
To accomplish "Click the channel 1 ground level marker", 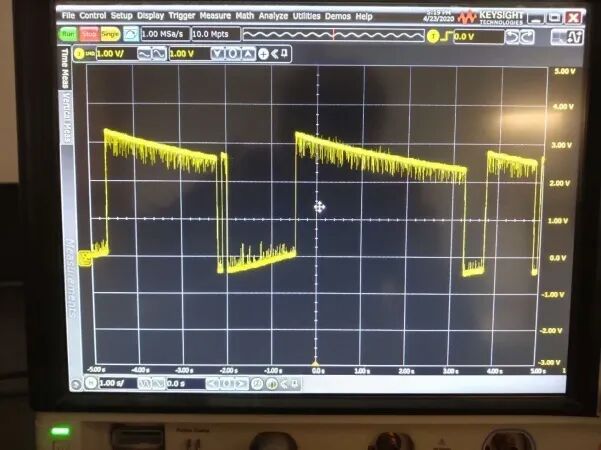I will pos(85,258).
